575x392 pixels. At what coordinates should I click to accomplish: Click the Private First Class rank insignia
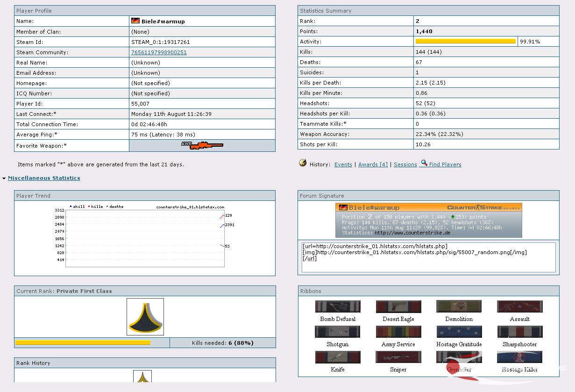tap(145, 317)
